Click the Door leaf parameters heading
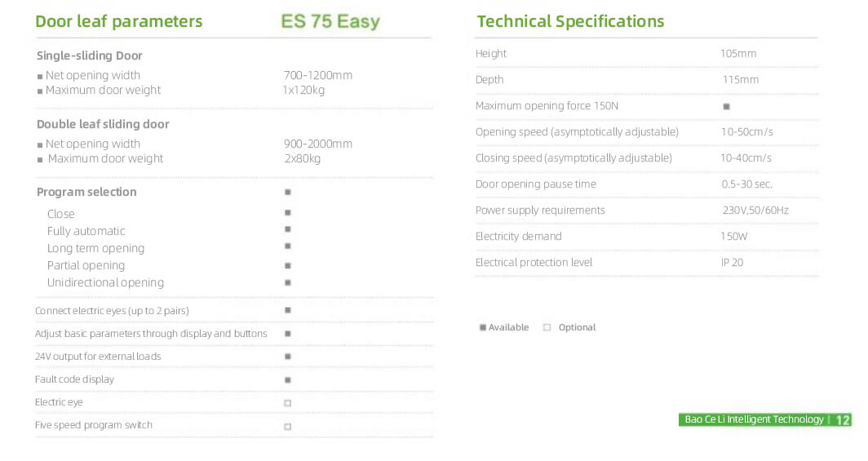Viewport: 868px width, 461px height. tap(119, 21)
